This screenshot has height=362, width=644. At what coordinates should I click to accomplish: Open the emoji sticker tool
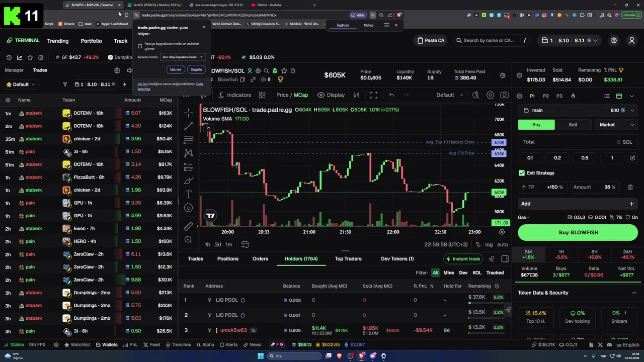pyautogui.click(x=188, y=208)
